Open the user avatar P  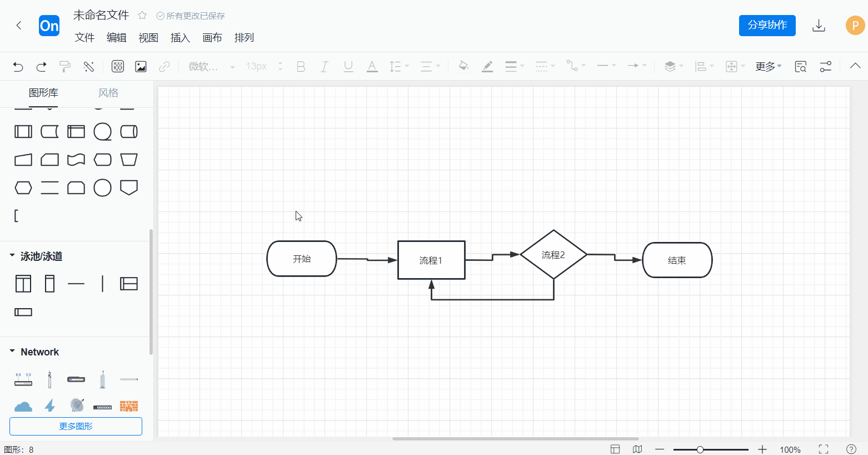click(855, 26)
